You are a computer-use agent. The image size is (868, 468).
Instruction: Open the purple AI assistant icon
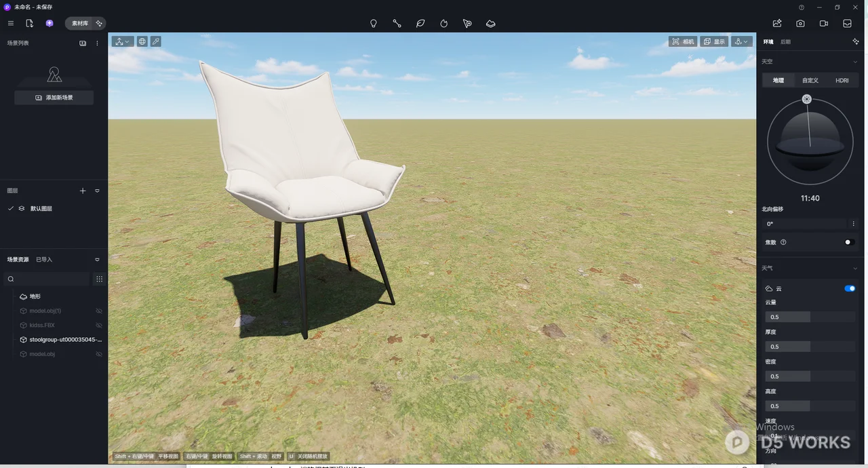(x=50, y=23)
